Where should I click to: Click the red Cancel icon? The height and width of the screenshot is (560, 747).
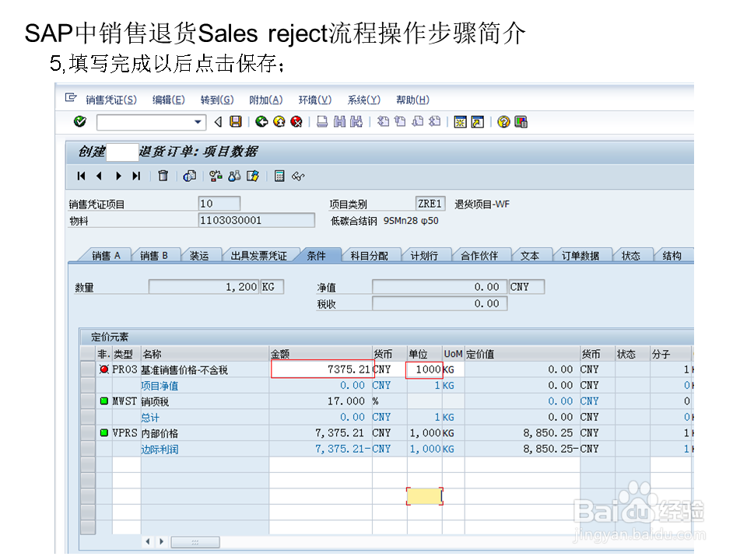point(296,122)
